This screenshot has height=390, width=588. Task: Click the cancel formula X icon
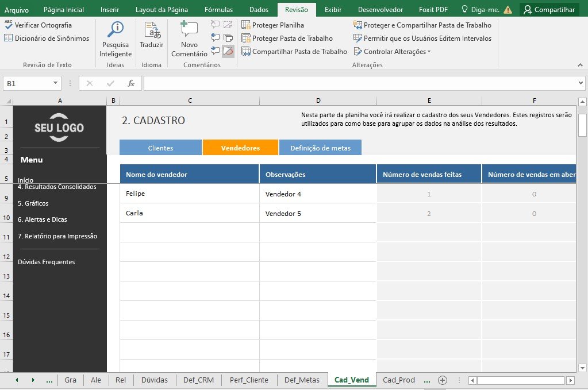click(89, 83)
